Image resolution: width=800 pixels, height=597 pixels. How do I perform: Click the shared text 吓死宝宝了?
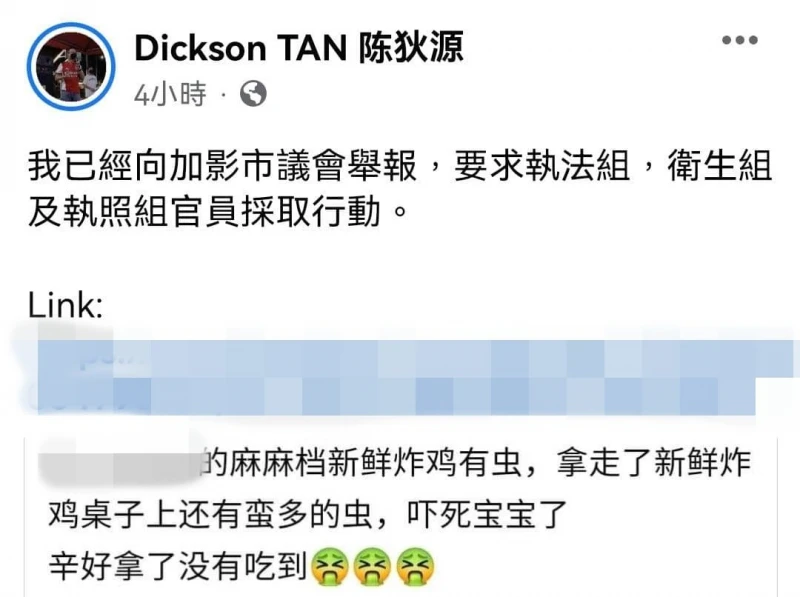pos(487,514)
